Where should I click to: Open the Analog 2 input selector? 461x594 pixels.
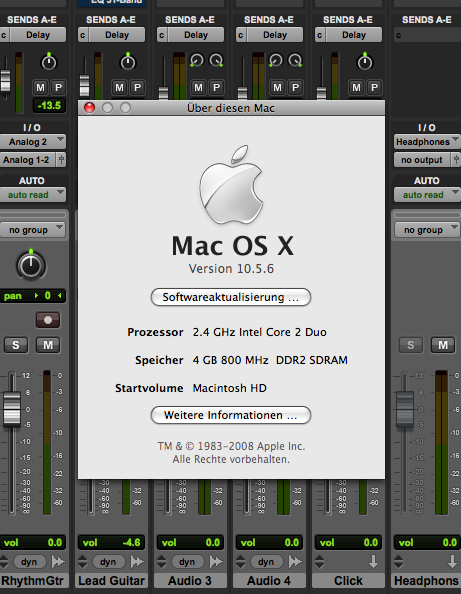point(33,142)
